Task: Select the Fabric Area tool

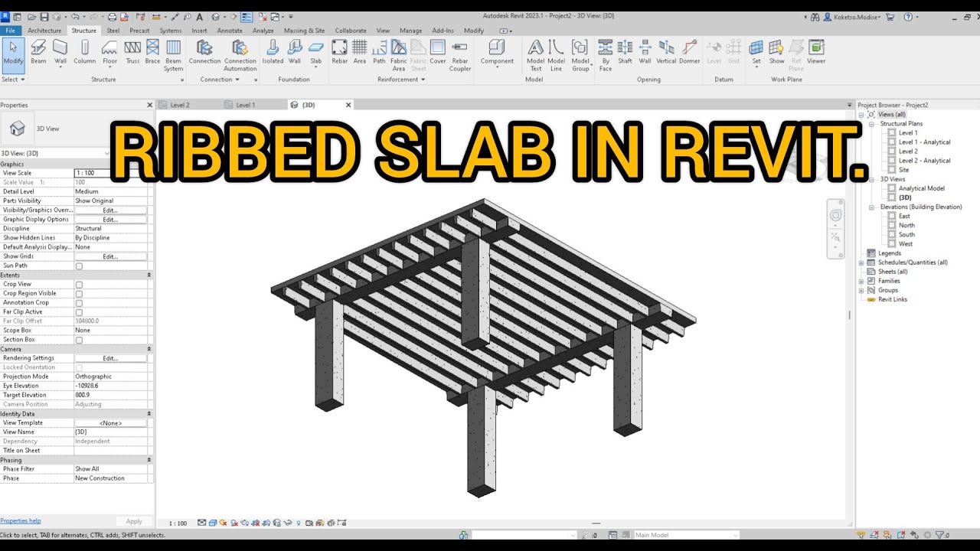Action: [398, 55]
